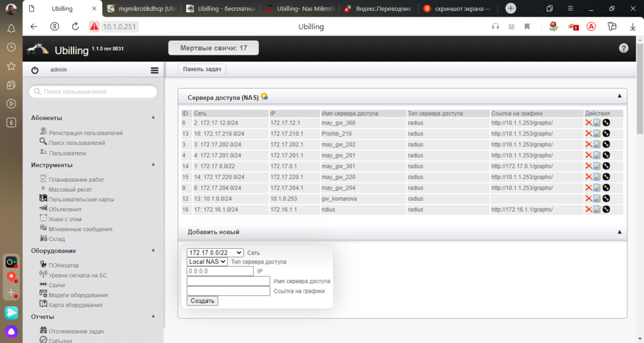This screenshot has height=343, width=644.
Task: Open the help question mark icon
Action: [623, 48]
